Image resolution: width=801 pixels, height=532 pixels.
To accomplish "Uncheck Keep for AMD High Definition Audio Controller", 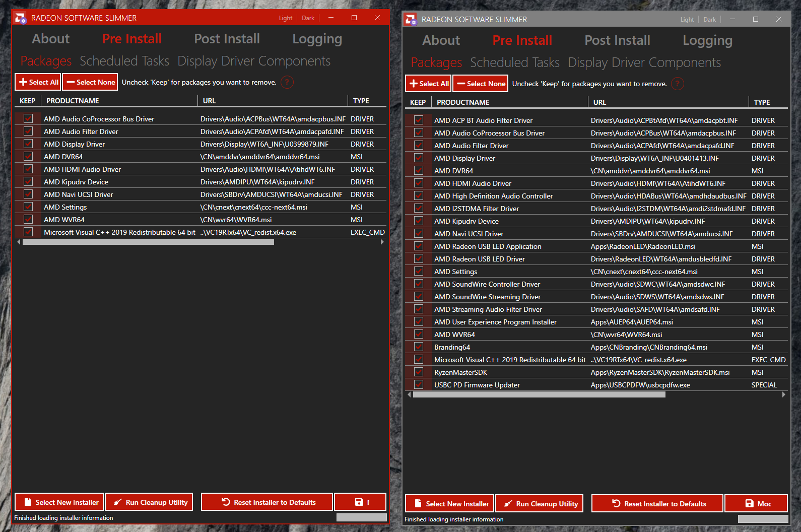I will point(419,195).
